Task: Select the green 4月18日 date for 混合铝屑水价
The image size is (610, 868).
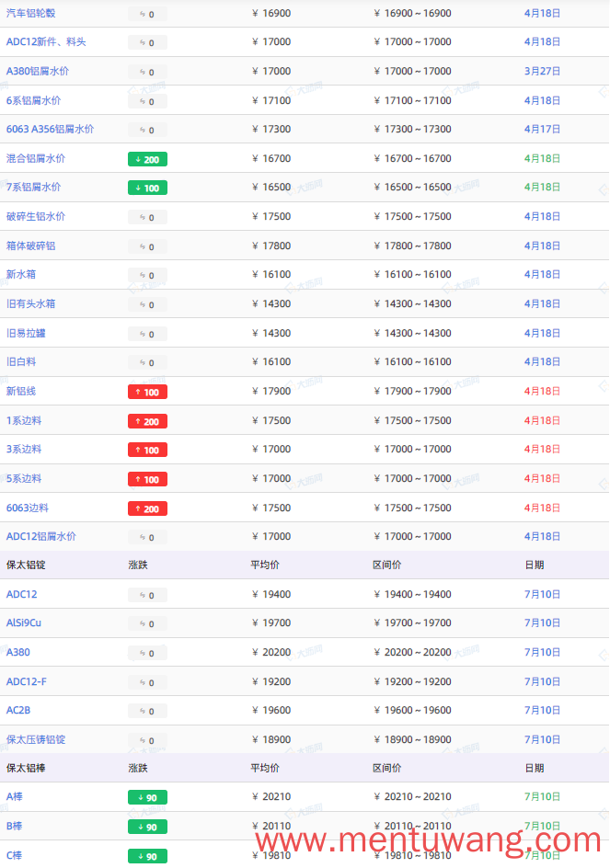Action: 543,159
